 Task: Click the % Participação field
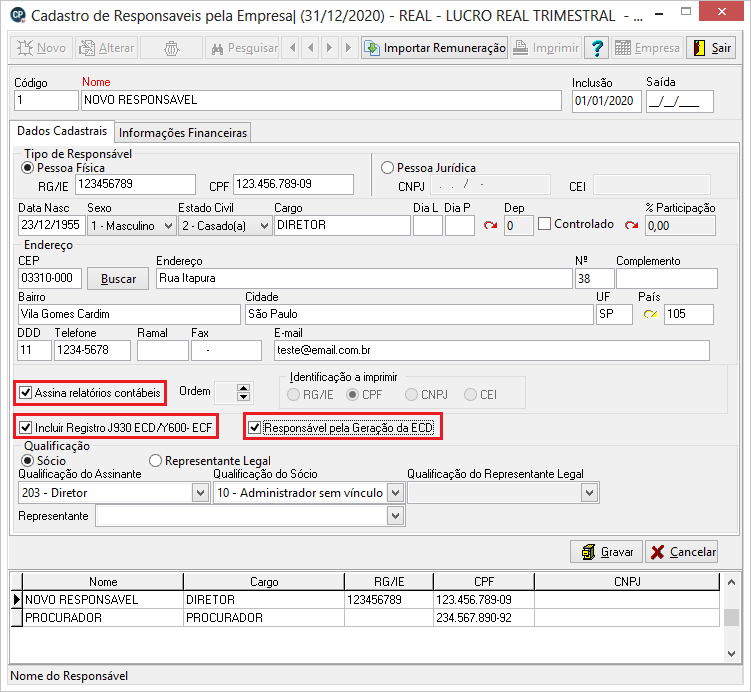pos(680,226)
